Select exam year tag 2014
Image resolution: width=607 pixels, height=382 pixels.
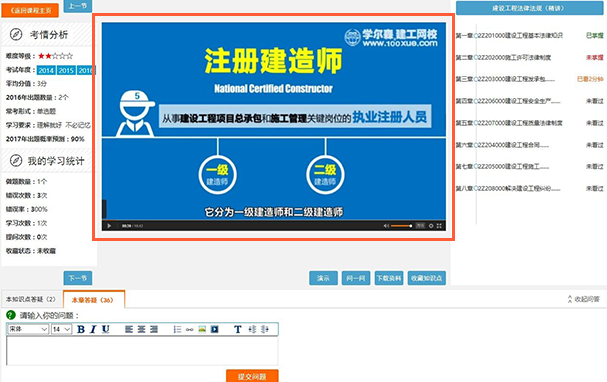(46, 70)
